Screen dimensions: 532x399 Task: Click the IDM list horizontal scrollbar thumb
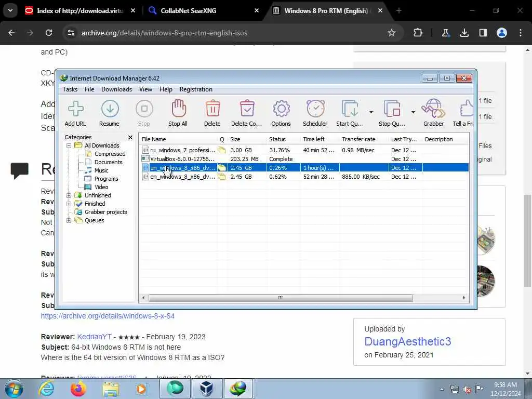pyautogui.click(x=281, y=298)
